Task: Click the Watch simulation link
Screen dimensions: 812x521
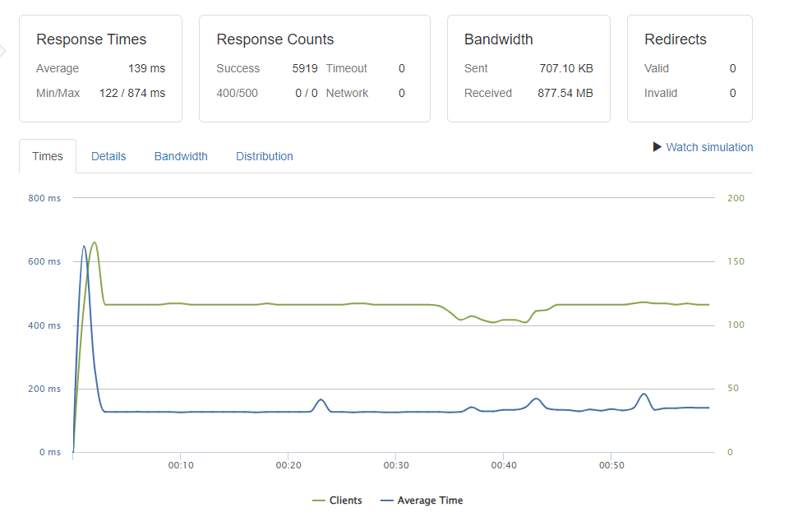Action: pos(709,147)
